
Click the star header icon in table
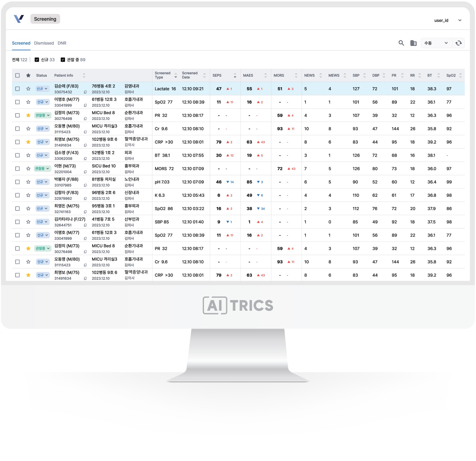(28, 75)
